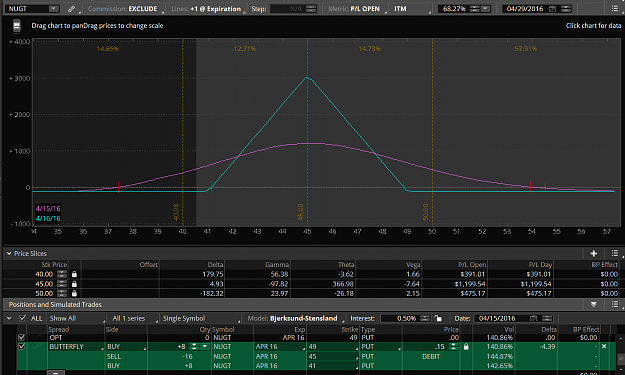625x375 pixels.
Task: Open the strike 45 dropdown on SELL leg
Action: [333, 356]
